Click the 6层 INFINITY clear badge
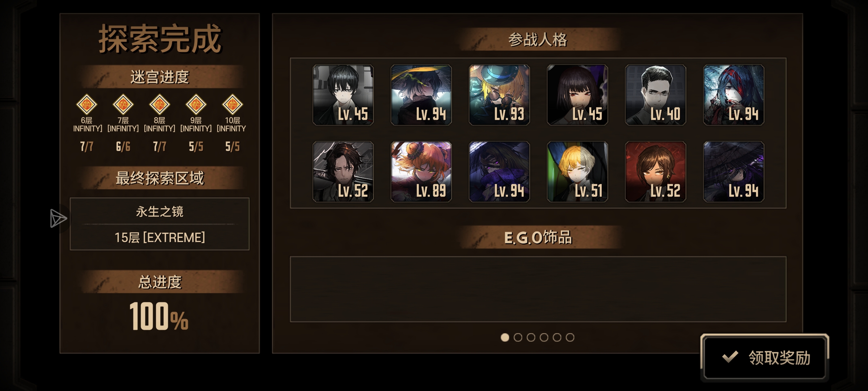868x391 pixels. [x=87, y=104]
